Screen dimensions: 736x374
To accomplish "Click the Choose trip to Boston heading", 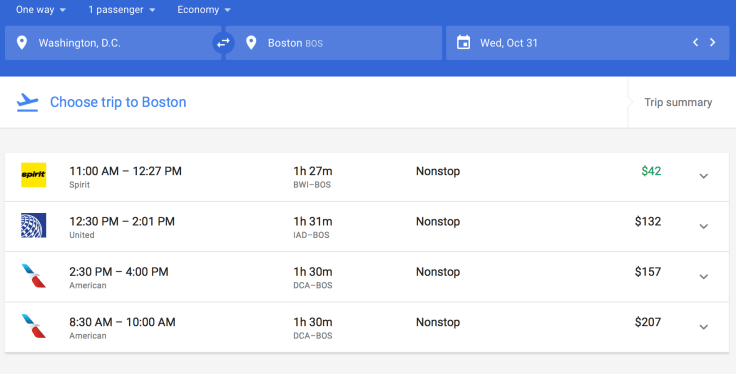I will click(118, 102).
